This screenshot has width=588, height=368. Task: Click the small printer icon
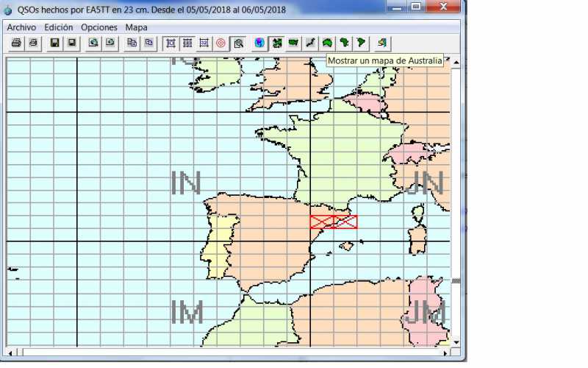[33, 43]
